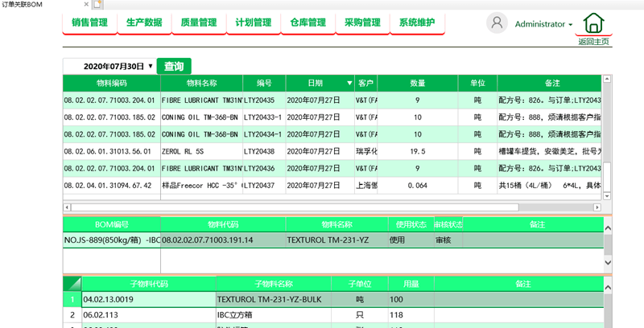Click up chevron of sub-material table scrollbar
This screenshot has width=644, height=328.
[x=608, y=288]
